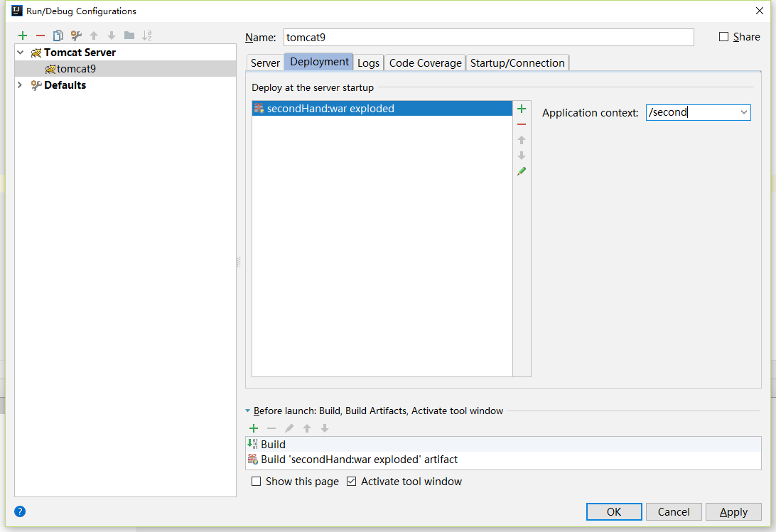This screenshot has width=776, height=532.
Task: Click the copy configuration icon
Action: pyautogui.click(x=58, y=36)
